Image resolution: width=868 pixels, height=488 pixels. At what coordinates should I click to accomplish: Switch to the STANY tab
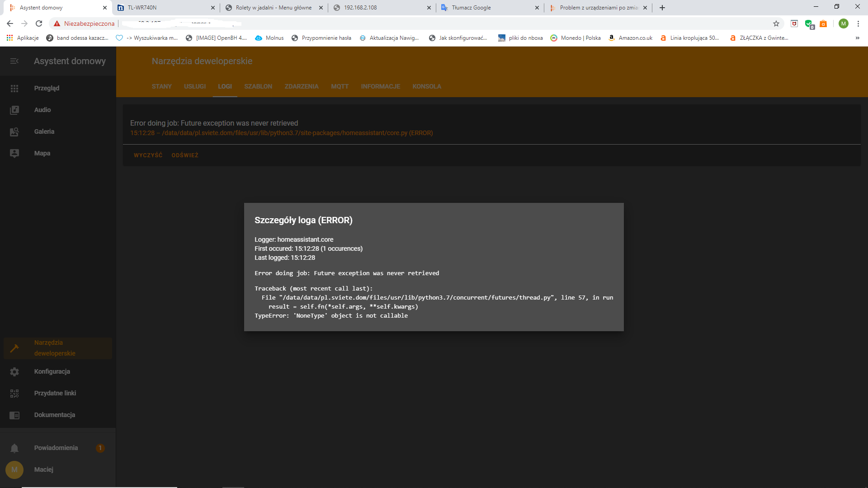(161, 86)
